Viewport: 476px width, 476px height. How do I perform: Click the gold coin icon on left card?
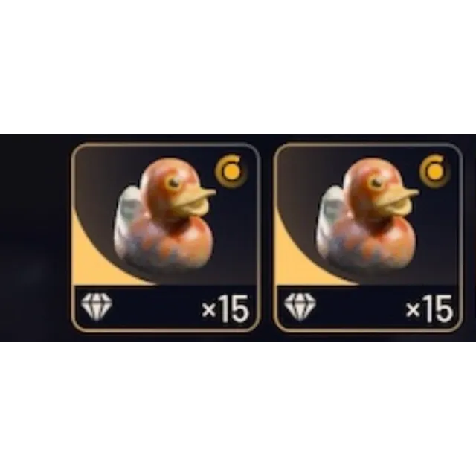click(x=231, y=171)
